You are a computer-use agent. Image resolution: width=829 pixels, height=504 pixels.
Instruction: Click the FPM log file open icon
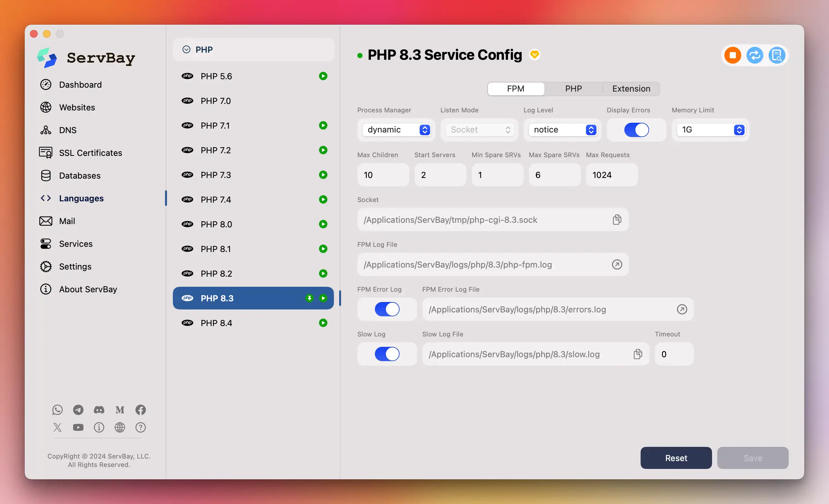pos(617,264)
